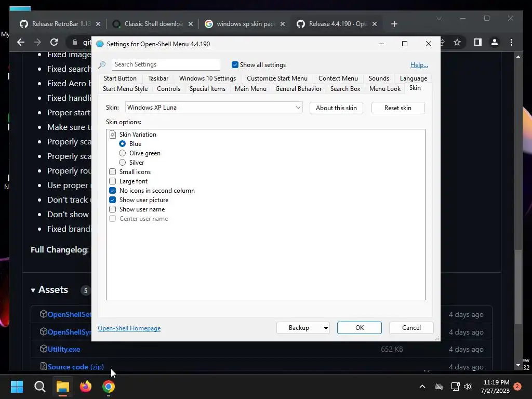Uncheck No icons in second column
The image size is (532, 399).
(113, 191)
